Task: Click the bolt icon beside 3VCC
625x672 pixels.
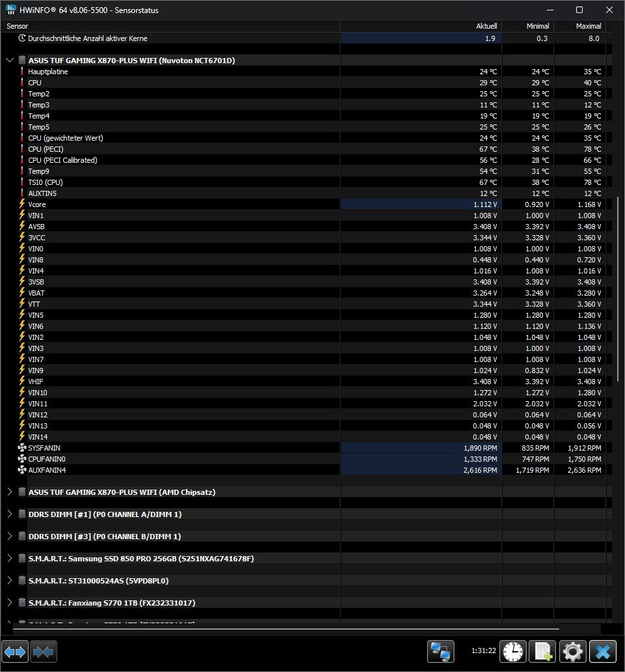Action: pos(22,237)
